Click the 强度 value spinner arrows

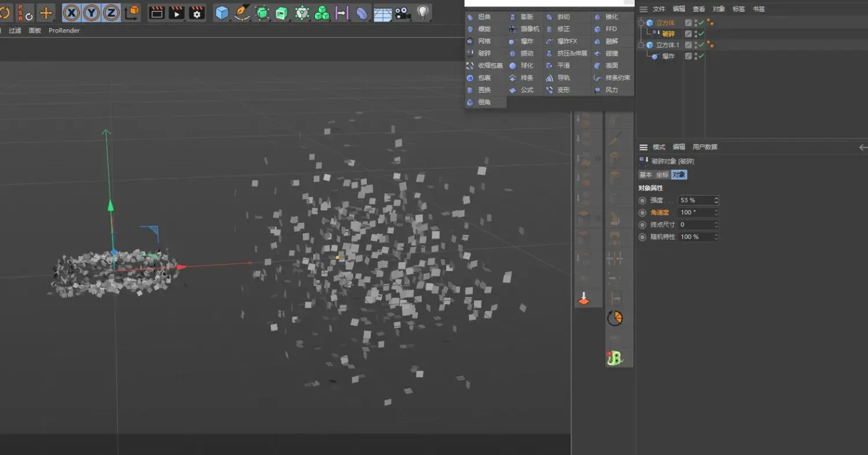(x=716, y=200)
